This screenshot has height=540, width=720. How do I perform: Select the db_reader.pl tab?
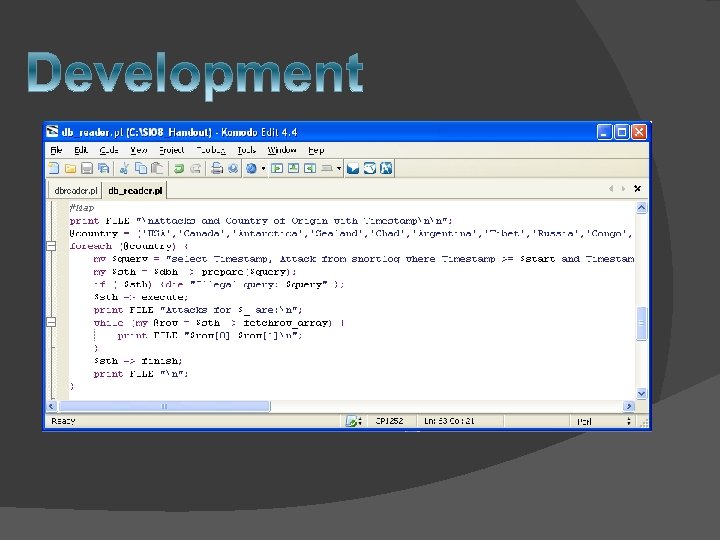(x=135, y=191)
